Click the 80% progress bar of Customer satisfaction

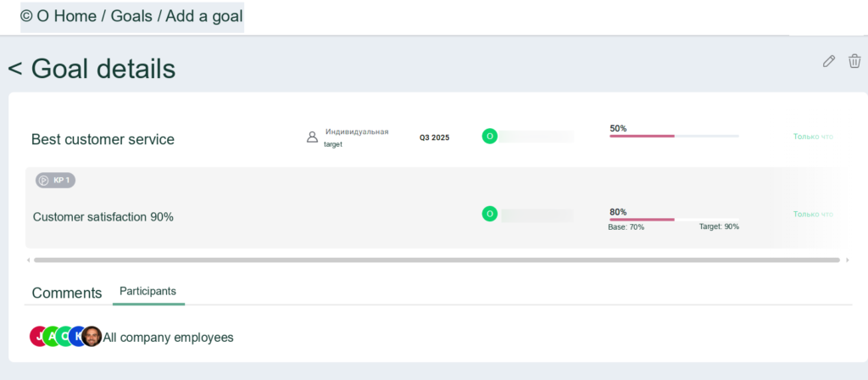(674, 220)
